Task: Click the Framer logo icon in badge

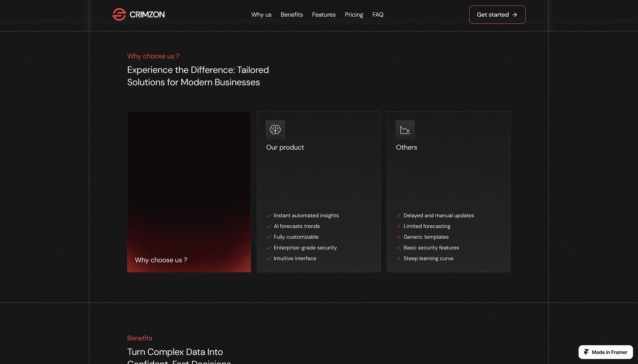Action: (x=586, y=352)
